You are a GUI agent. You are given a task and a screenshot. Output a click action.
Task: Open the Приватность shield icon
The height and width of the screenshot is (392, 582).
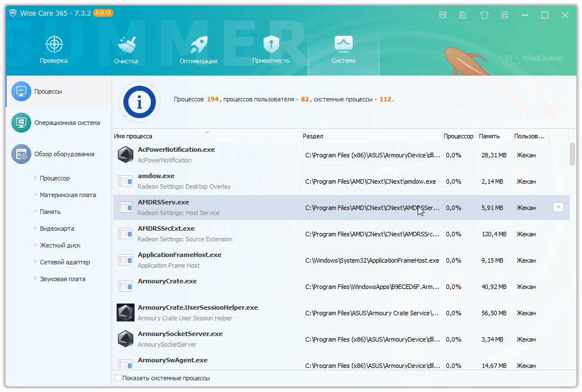pos(271,45)
